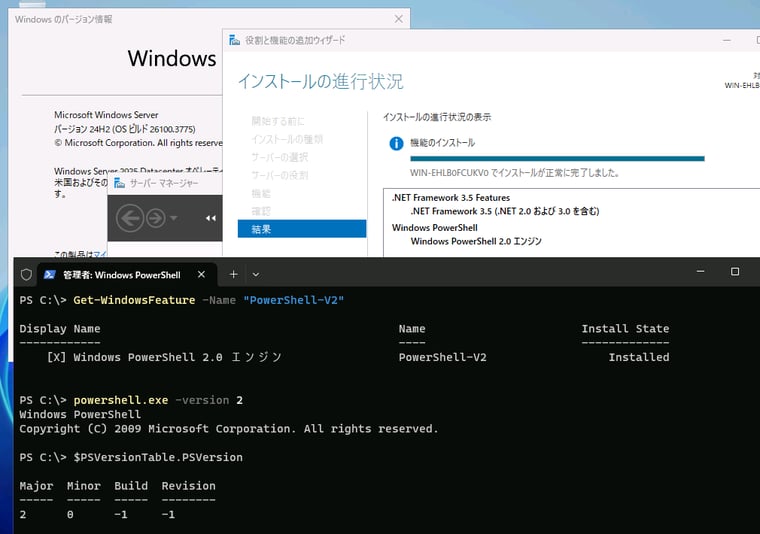Click the Server Manager title bar icon
Image resolution: width=760 pixels, height=534 pixels.
click(x=119, y=183)
